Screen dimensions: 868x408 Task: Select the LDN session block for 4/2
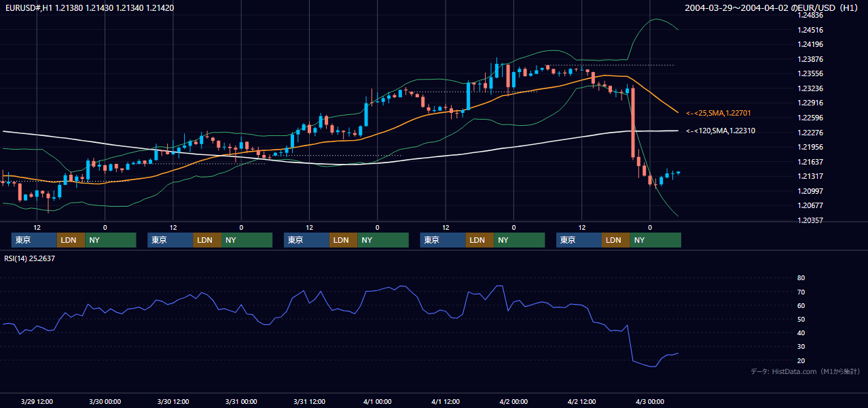tap(615, 240)
